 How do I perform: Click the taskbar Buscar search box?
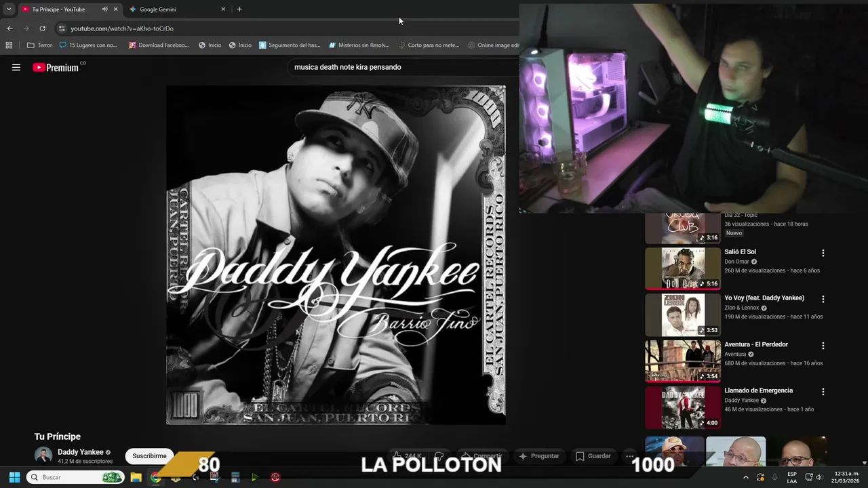point(75,477)
